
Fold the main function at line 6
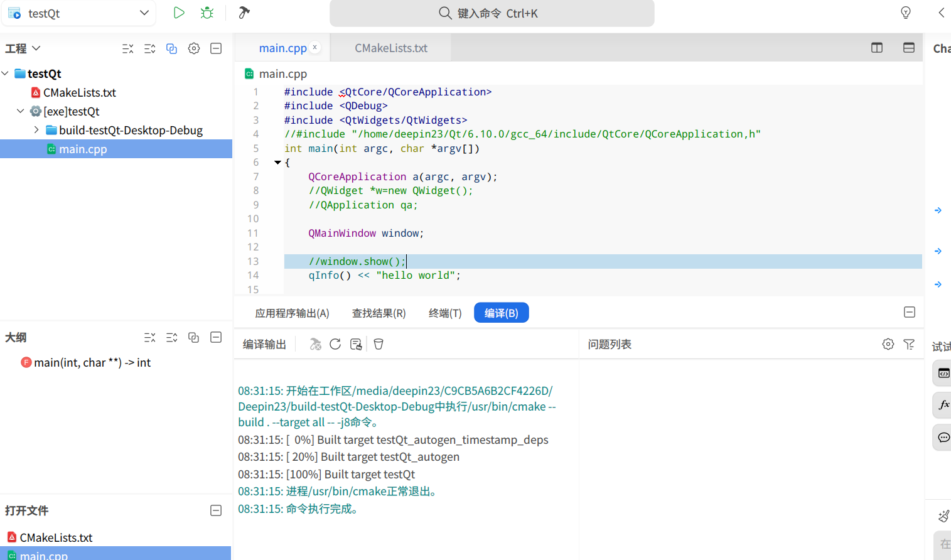(x=278, y=163)
